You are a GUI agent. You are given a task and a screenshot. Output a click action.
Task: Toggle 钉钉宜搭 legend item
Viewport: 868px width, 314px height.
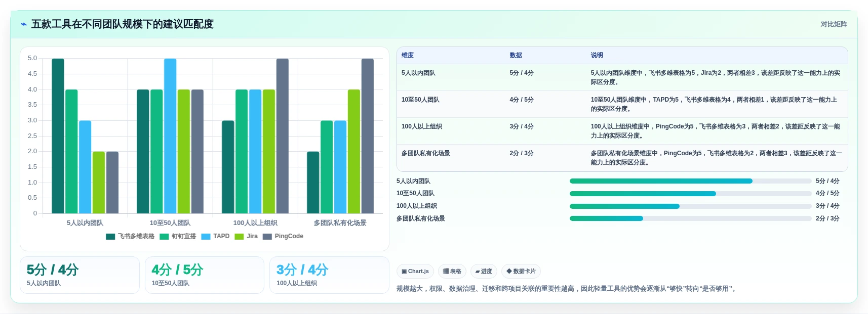178,236
